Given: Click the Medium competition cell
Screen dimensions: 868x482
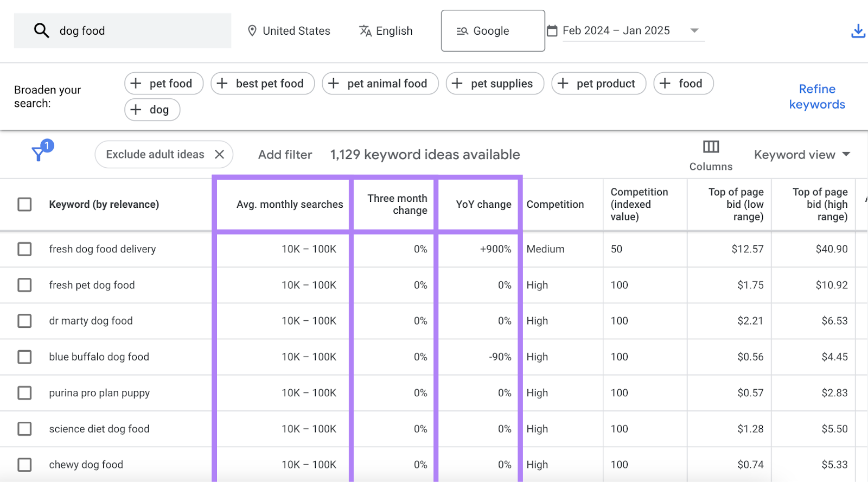Looking at the screenshot, I should (545, 249).
